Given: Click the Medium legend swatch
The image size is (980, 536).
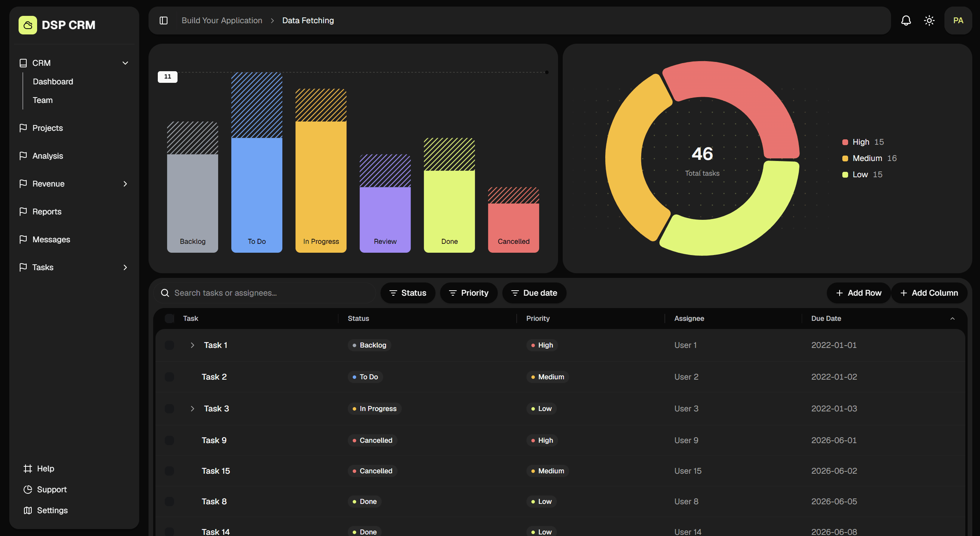Looking at the screenshot, I should pyautogui.click(x=845, y=158).
